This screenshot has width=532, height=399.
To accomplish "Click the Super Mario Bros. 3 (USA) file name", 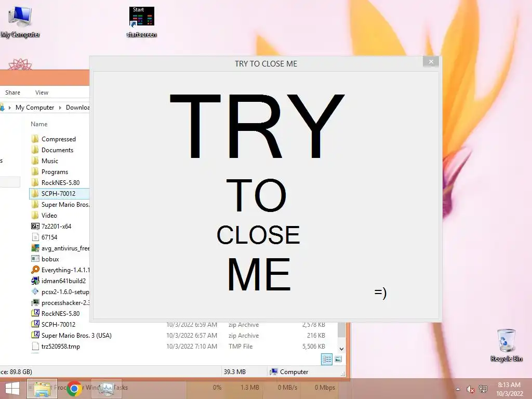I will (x=76, y=336).
